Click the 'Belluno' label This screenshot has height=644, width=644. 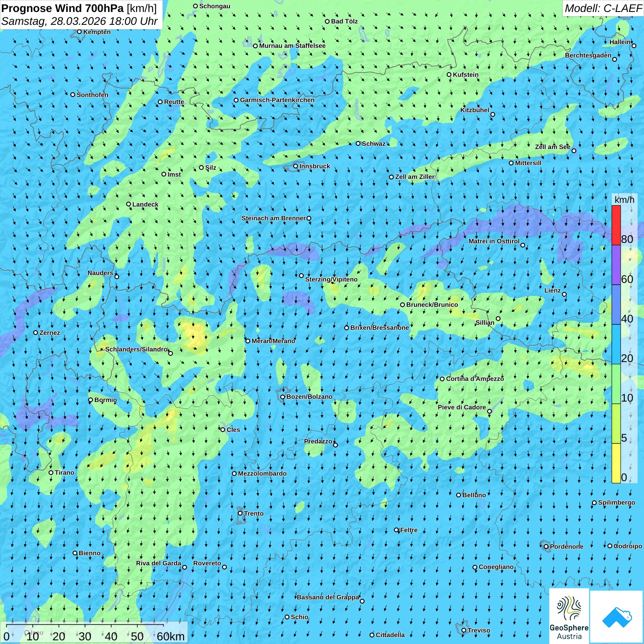point(474,495)
